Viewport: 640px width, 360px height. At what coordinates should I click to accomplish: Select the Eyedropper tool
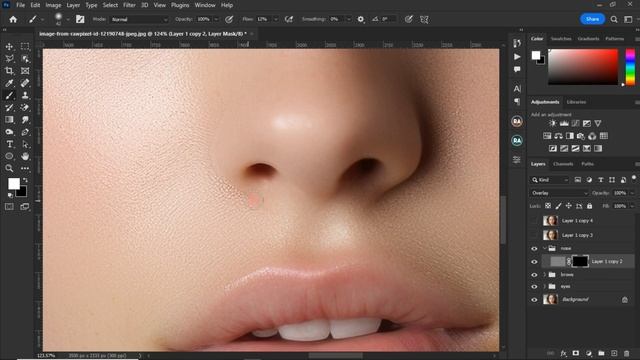click(9, 83)
